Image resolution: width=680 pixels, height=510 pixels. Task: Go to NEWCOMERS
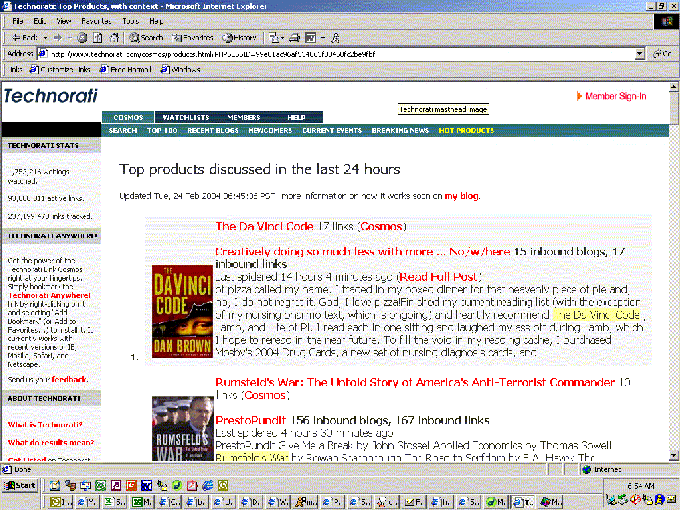point(270,131)
